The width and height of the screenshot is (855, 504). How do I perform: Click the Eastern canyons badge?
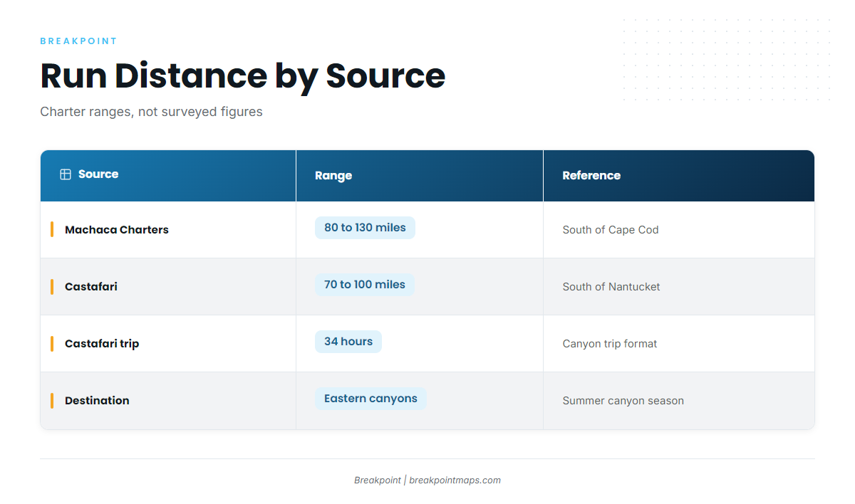[x=370, y=399]
